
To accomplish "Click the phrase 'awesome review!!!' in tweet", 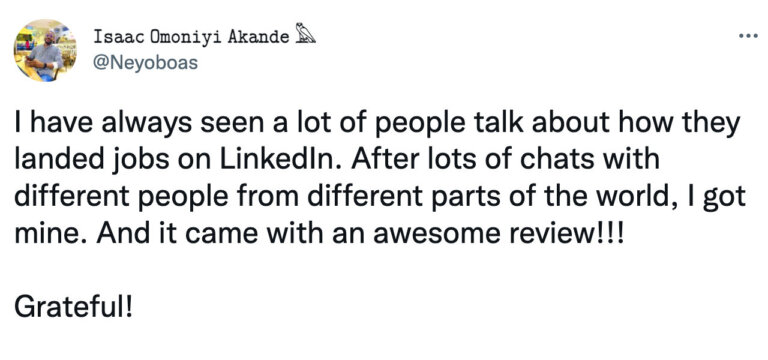I will pyautogui.click(x=499, y=234).
